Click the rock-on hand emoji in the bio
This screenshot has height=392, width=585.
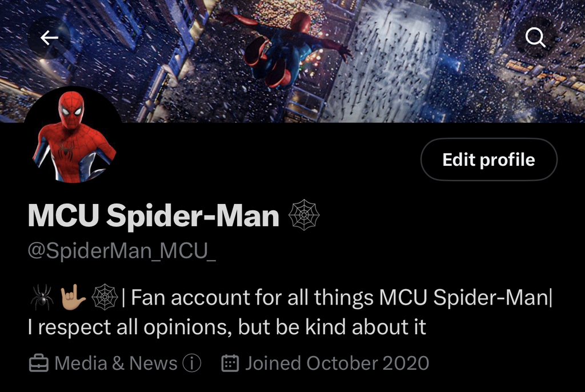click(x=73, y=297)
